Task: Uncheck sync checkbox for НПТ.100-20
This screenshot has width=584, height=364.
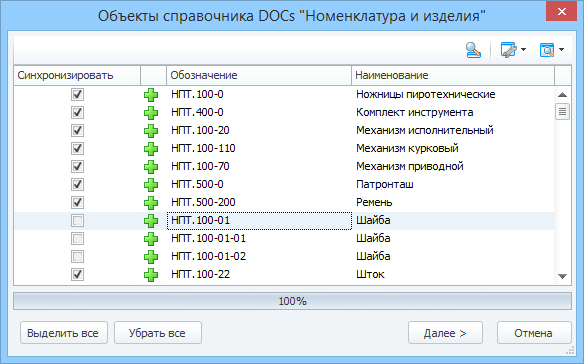Action: 77,130
